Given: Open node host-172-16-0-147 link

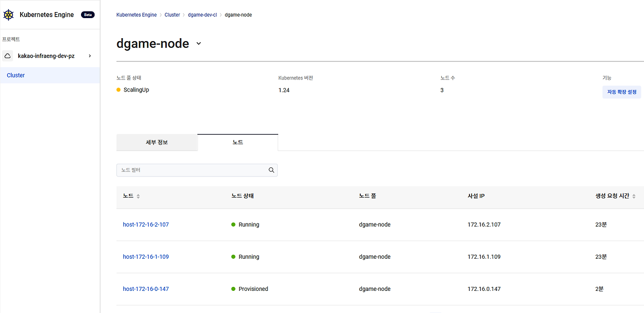Looking at the screenshot, I should click(146, 289).
